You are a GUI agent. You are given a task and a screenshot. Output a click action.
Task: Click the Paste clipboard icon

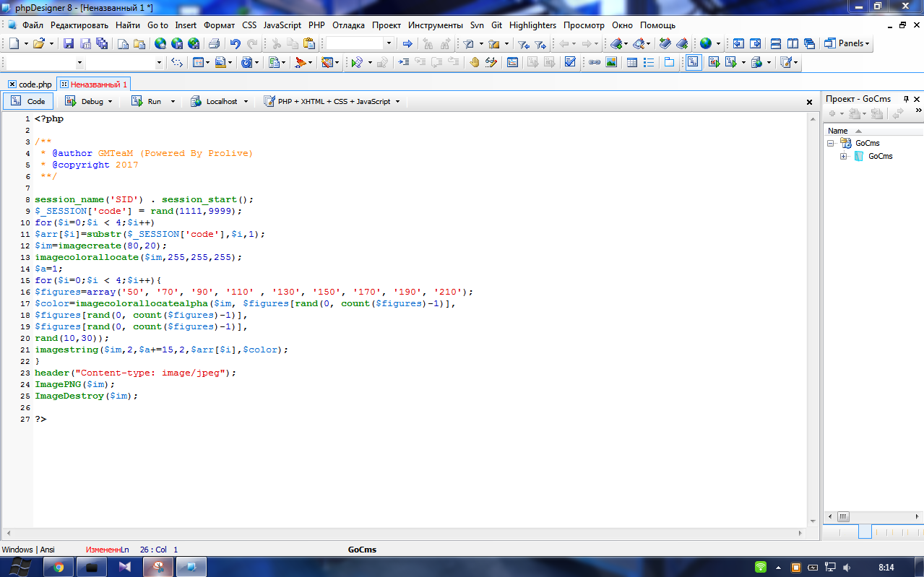tap(309, 43)
